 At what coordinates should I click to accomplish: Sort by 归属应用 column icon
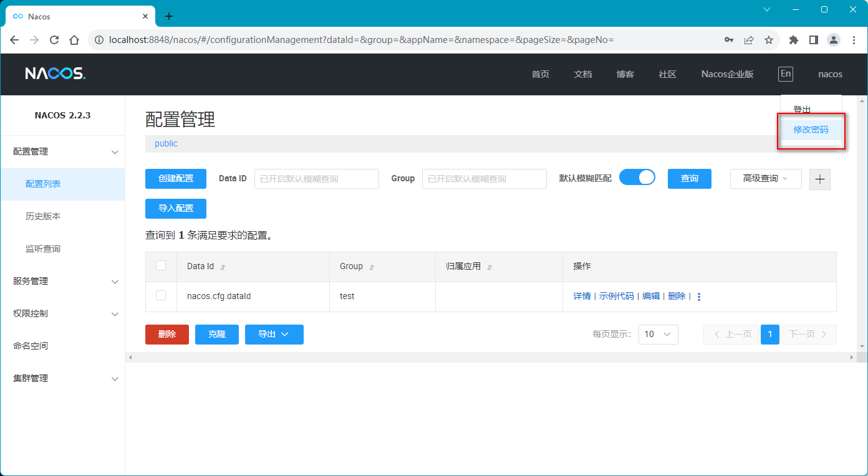click(x=489, y=267)
